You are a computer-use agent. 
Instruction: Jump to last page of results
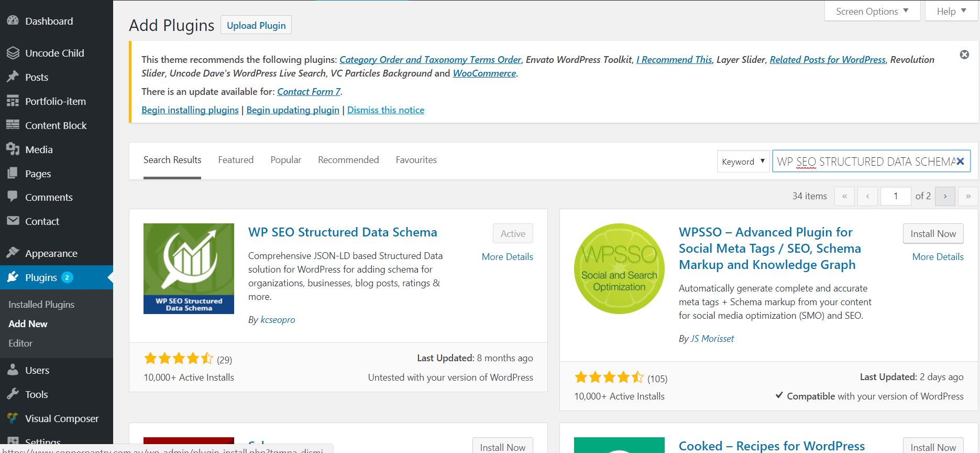(968, 196)
